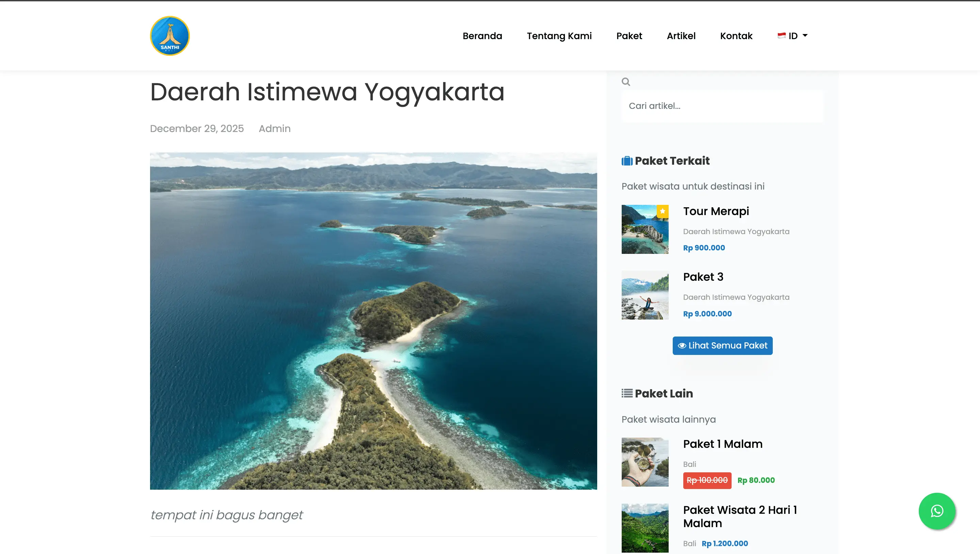This screenshot has width=980, height=554.
Task: Click the Santhi Bali logo
Action: [x=170, y=36]
